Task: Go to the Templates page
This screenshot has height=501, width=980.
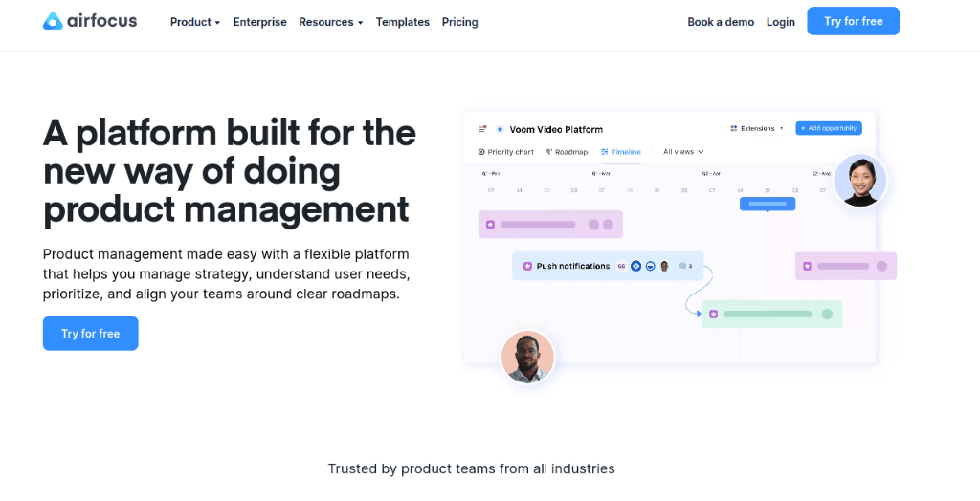Action: (403, 22)
